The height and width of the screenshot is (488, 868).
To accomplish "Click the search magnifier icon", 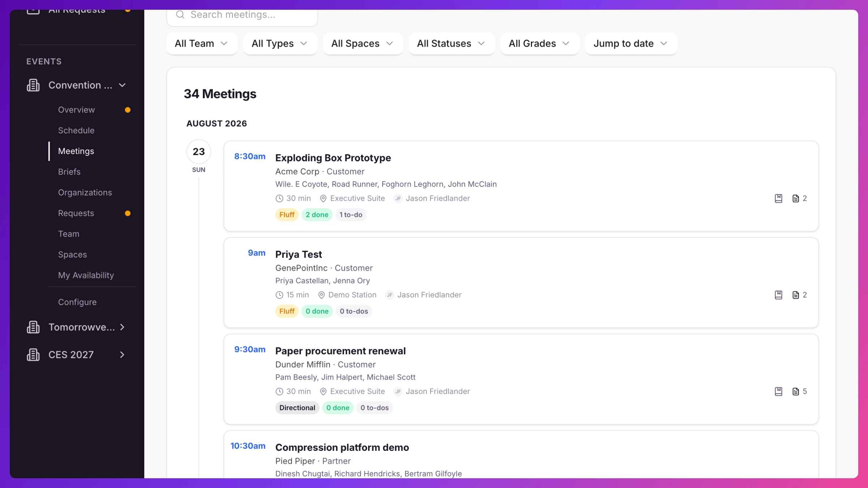I will 180,14.
